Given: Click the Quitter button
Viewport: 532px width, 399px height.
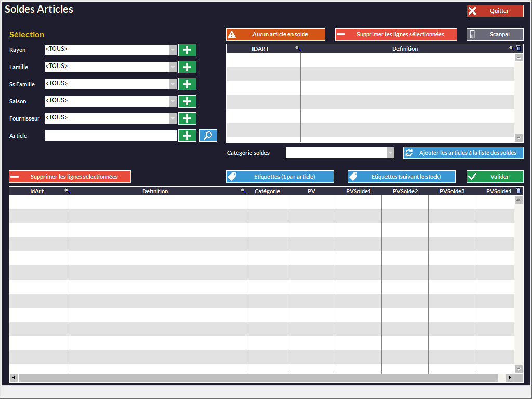Looking at the screenshot, I should click(495, 11).
